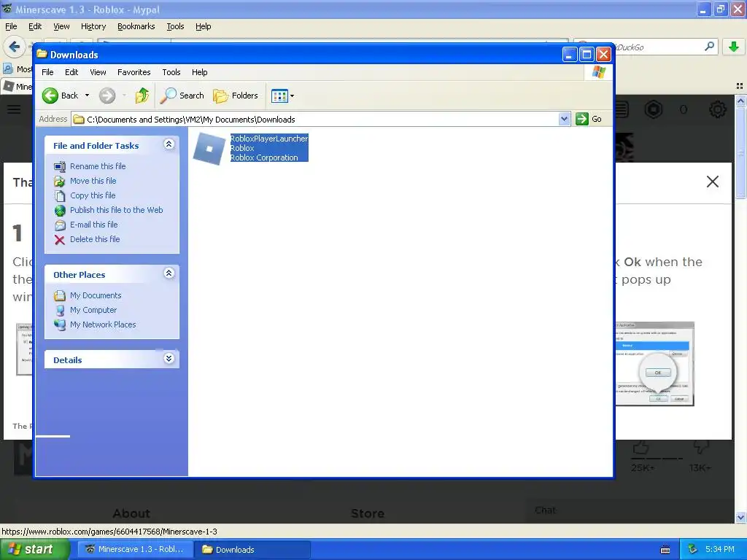This screenshot has width=747, height=560.
Task: Click the Mypal vertical scrollbar down arrow
Action: pos(740,517)
